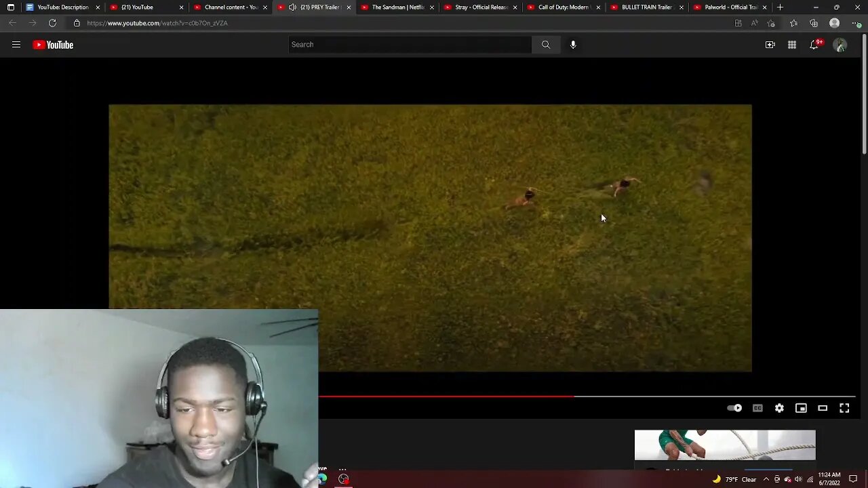Click the browser address bar URL

point(157,23)
